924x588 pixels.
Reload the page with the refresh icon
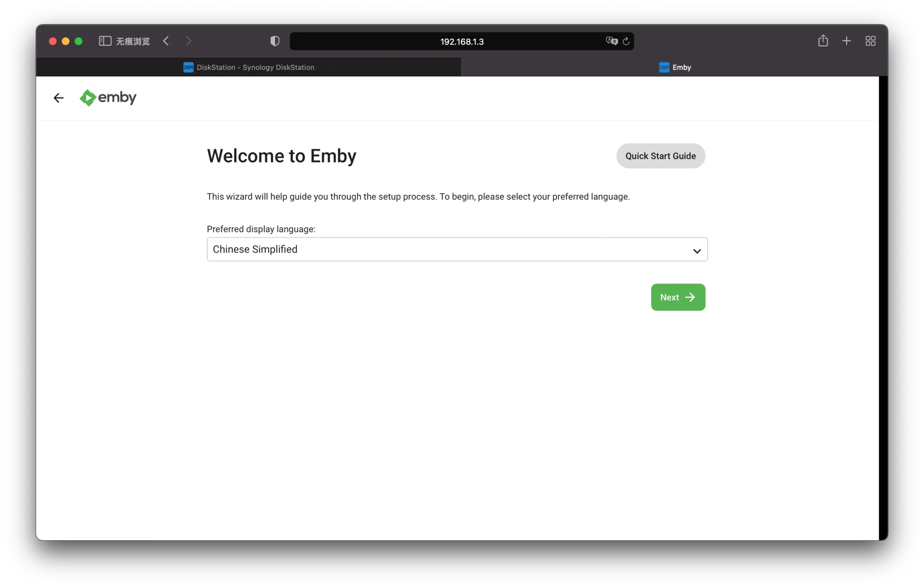point(626,41)
